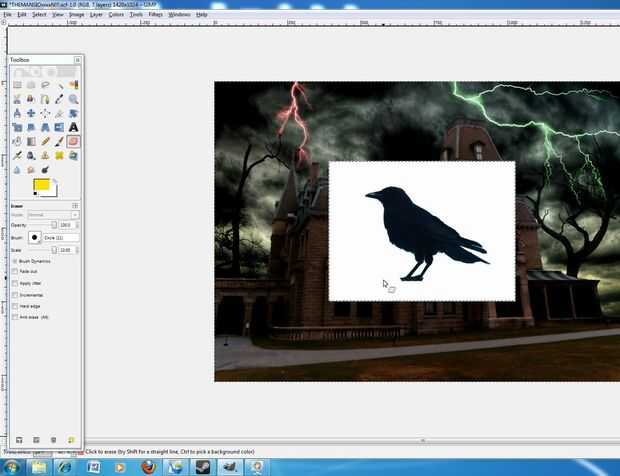Click the brush Scale slider
The image size is (620, 476).
42,250
